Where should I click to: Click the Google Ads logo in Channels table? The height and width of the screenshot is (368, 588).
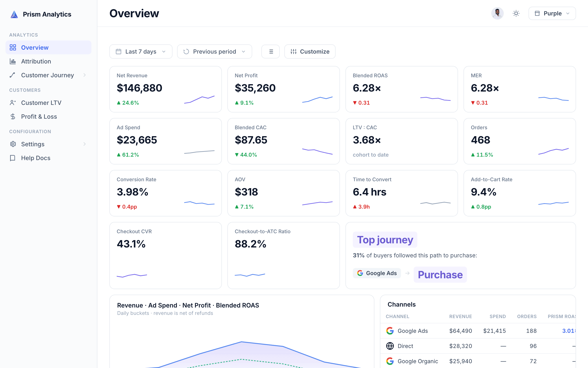click(390, 331)
